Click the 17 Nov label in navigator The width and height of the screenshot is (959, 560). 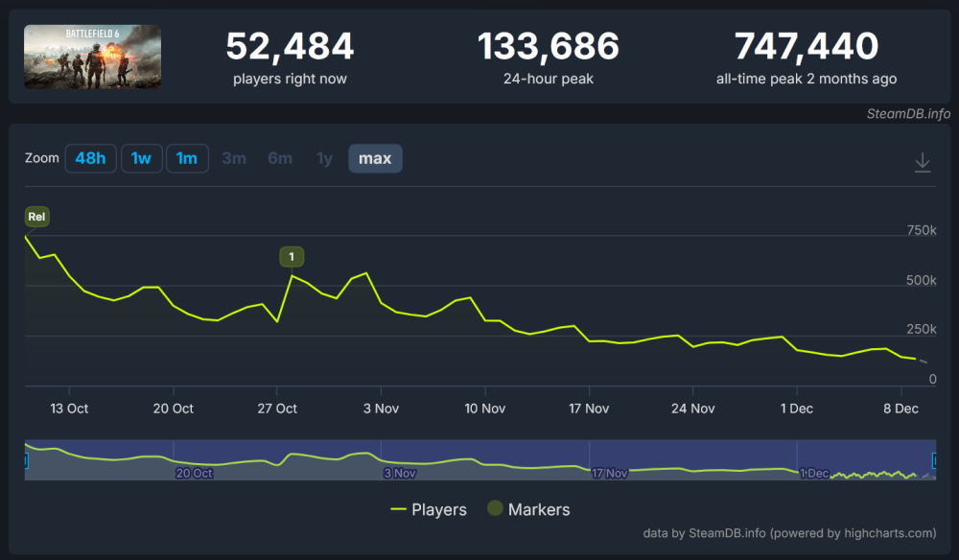tap(609, 473)
